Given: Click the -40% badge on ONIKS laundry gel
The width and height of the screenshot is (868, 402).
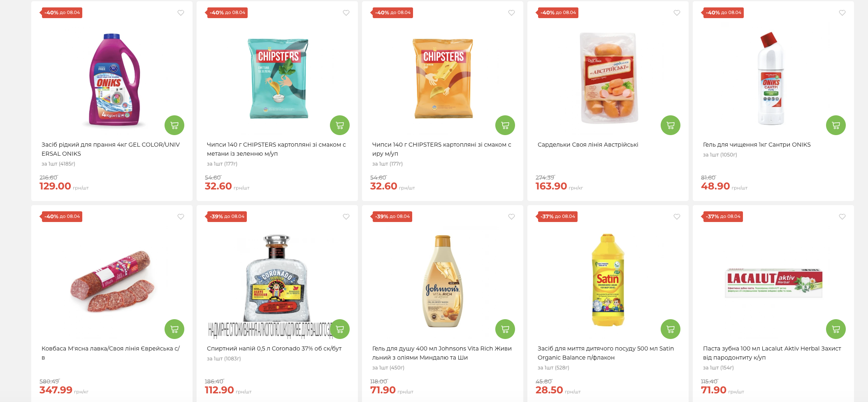Looking at the screenshot, I should pyautogui.click(x=62, y=13).
